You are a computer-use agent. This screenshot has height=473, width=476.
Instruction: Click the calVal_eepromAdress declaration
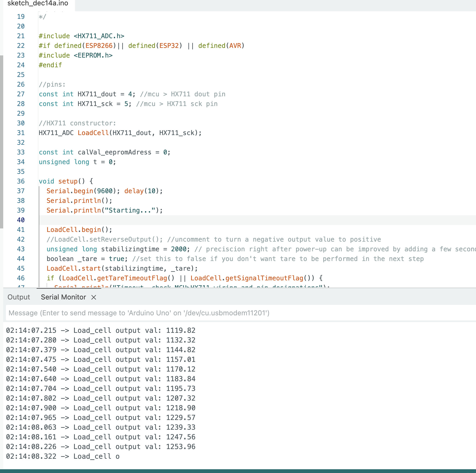[x=114, y=152]
